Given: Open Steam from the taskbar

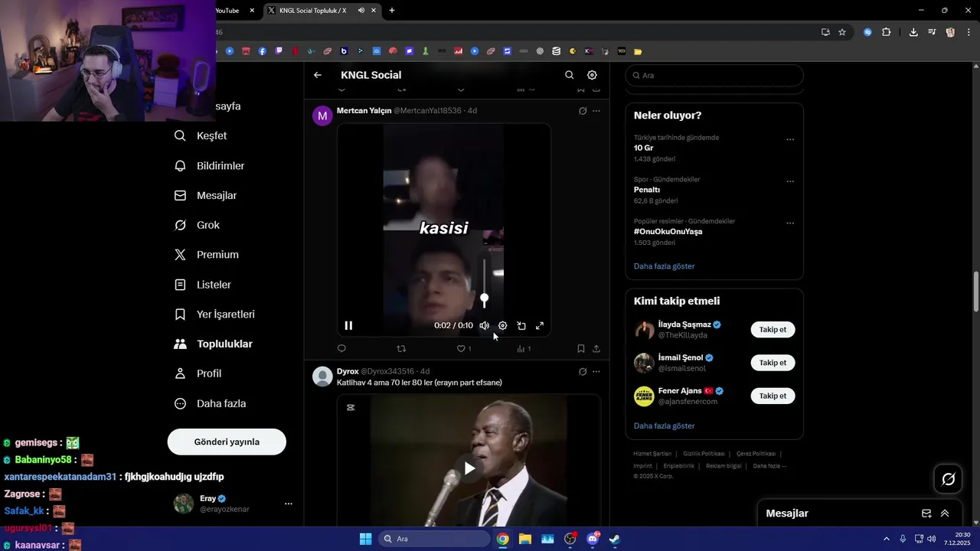Looking at the screenshot, I should click(x=614, y=539).
